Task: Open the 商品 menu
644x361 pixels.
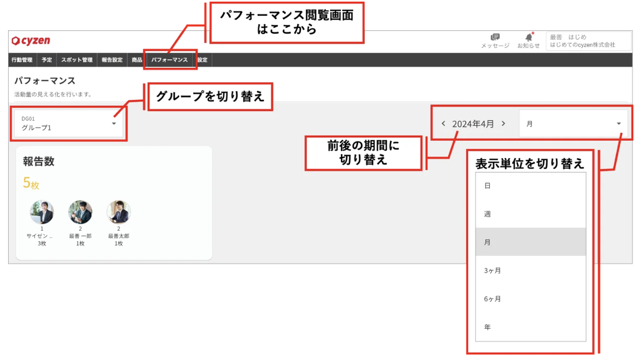Action: pyautogui.click(x=137, y=60)
